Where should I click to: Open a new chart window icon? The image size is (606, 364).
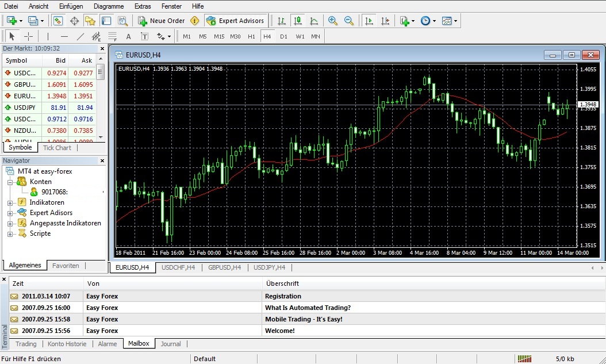point(11,21)
